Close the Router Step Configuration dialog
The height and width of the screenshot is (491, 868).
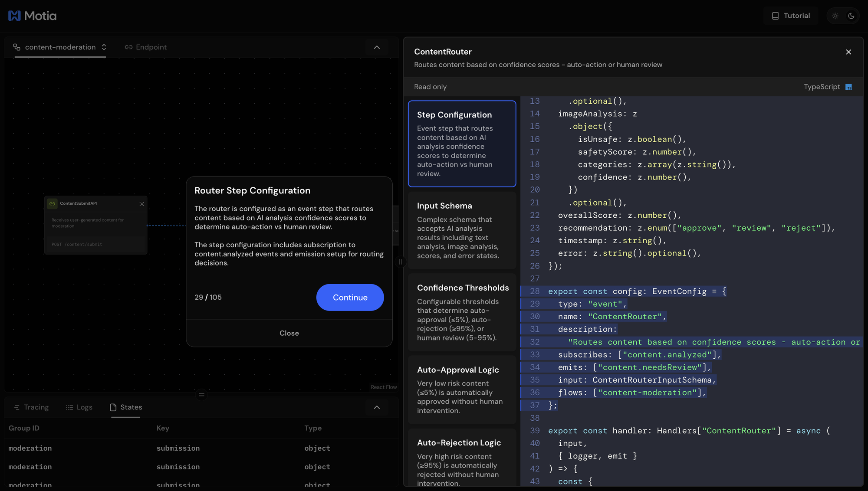click(289, 333)
